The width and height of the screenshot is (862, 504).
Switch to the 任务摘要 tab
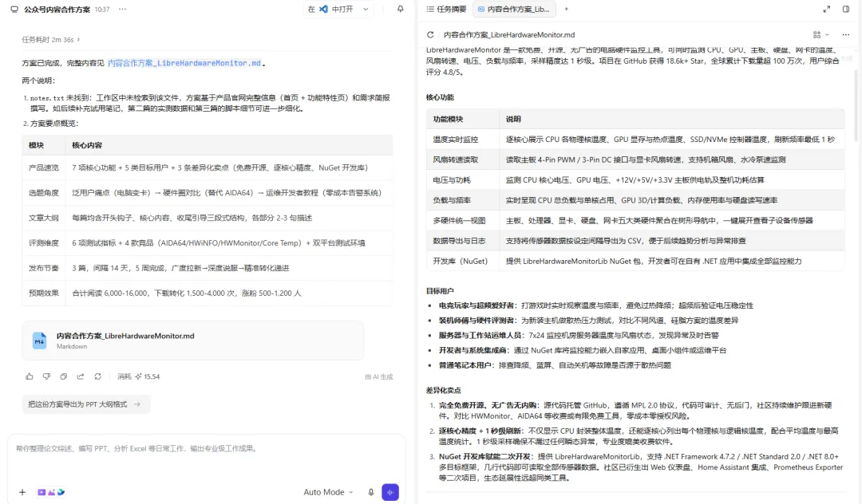coord(446,10)
